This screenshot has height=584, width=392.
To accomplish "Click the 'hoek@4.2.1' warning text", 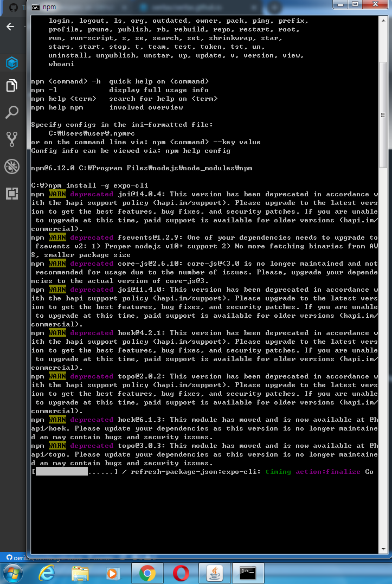I will click(x=204, y=350).
